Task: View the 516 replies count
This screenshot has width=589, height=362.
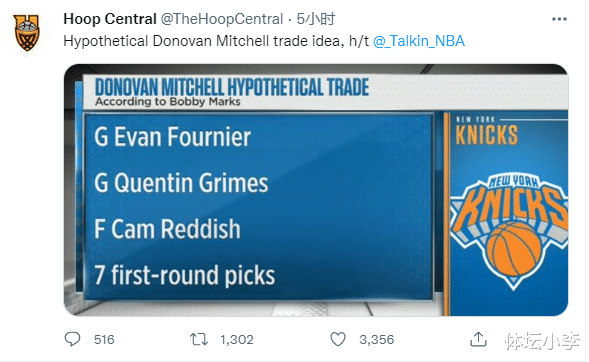Action: 104,339
